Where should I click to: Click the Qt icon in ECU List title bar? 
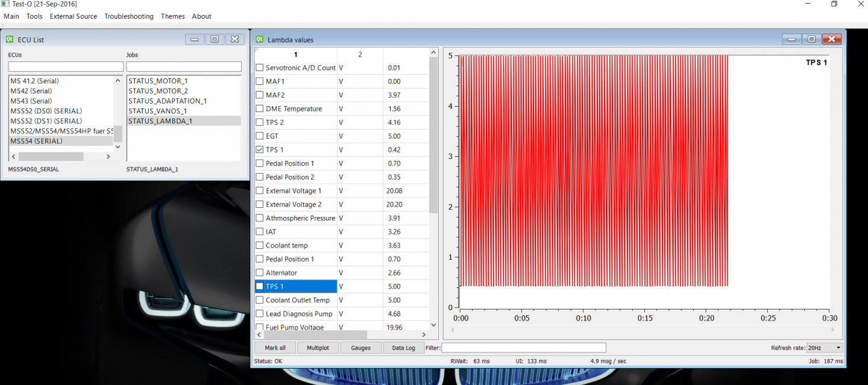click(10, 39)
